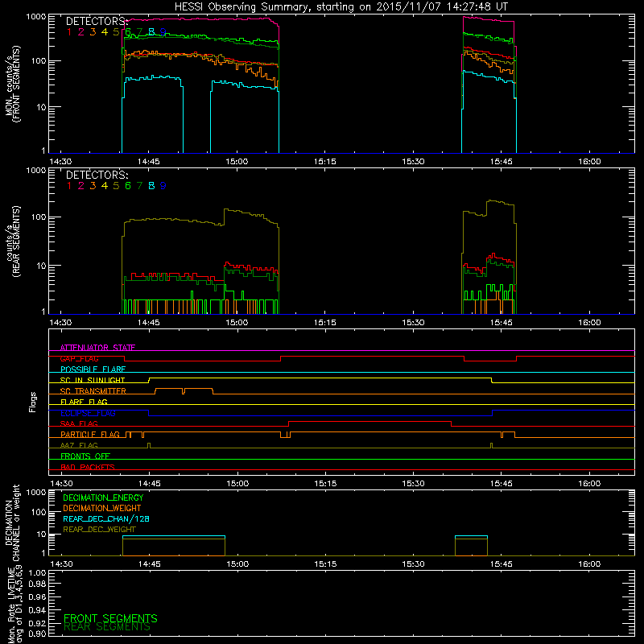Click the ECLIPSE_FLAG label
Image resolution: width=644 pixels, height=644 pixels.
(x=88, y=413)
